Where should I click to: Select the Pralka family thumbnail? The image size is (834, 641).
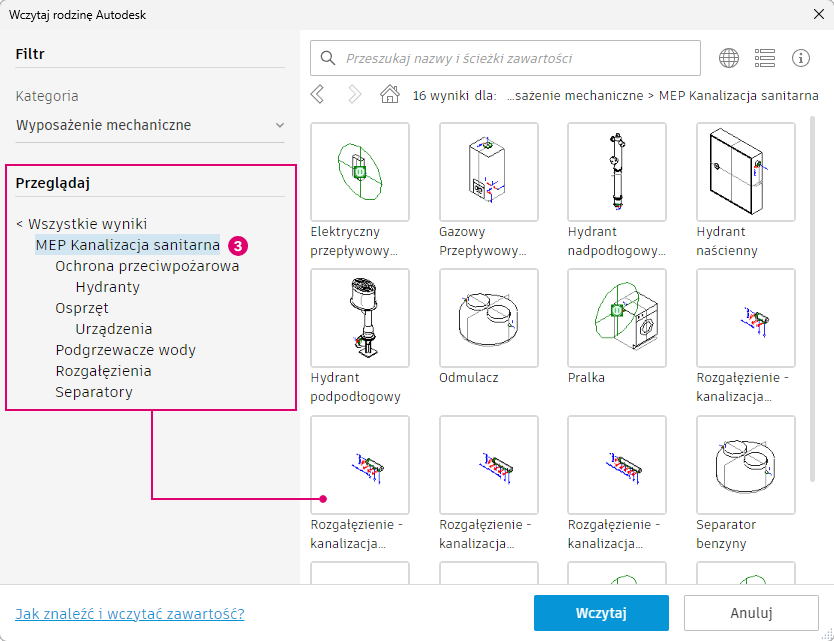click(617, 318)
